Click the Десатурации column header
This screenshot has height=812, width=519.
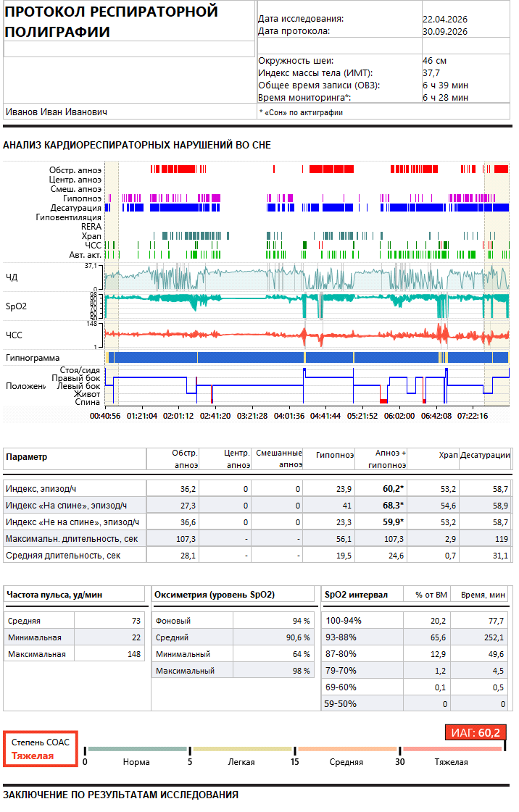(486, 455)
